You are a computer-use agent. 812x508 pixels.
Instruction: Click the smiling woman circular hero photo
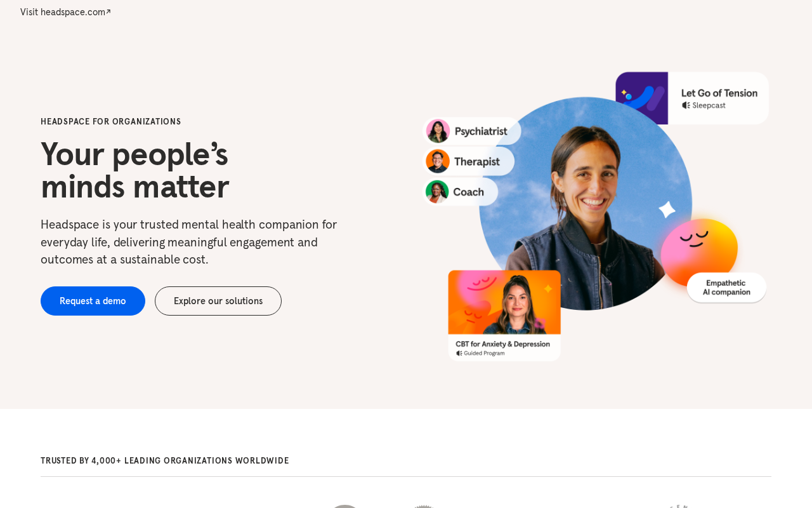click(x=586, y=203)
